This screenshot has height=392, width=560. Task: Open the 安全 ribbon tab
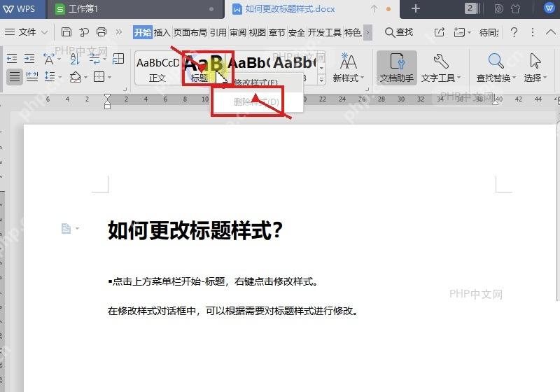tap(296, 32)
